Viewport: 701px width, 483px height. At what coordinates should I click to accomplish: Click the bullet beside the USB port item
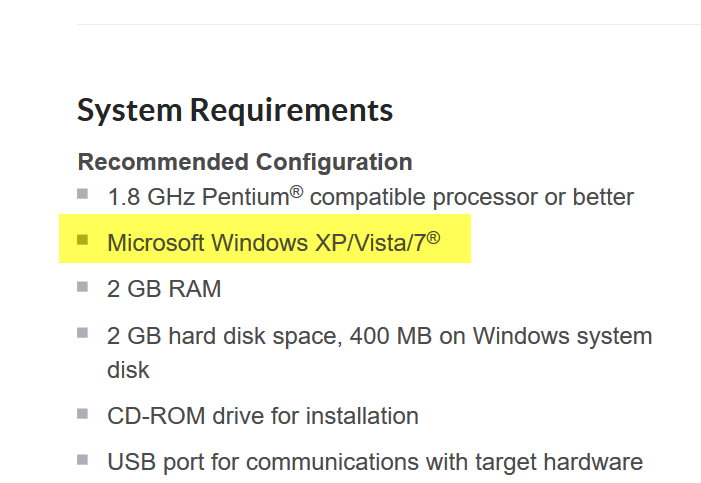pyautogui.click(x=82, y=459)
